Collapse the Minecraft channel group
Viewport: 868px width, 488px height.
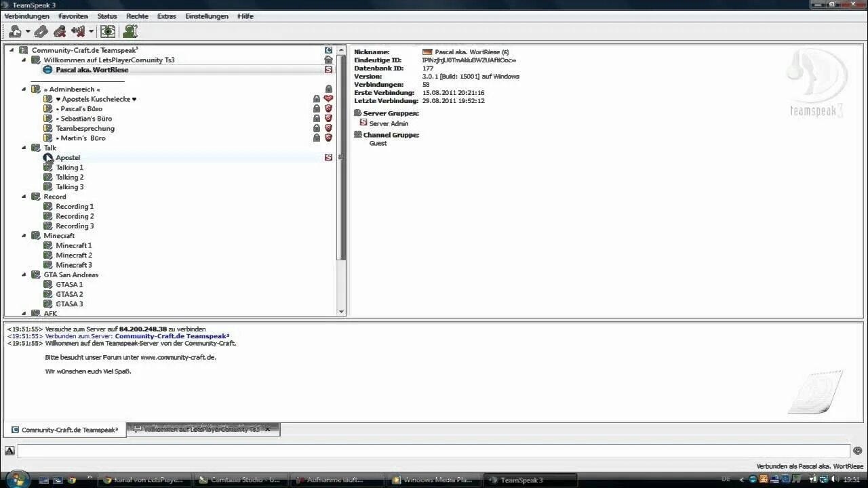click(x=24, y=235)
